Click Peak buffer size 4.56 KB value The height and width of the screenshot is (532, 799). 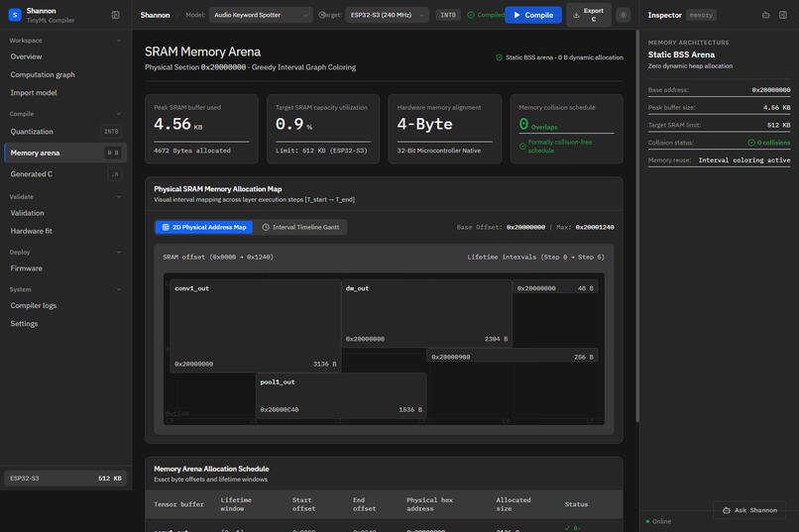pyautogui.click(x=776, y=107)
